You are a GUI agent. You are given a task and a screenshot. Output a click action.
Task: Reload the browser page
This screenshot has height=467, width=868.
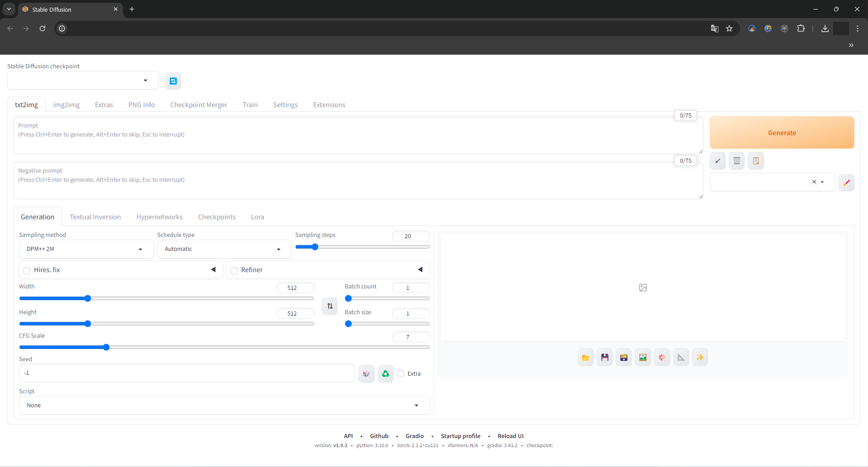pyautogui.click(x=42, y=28)
